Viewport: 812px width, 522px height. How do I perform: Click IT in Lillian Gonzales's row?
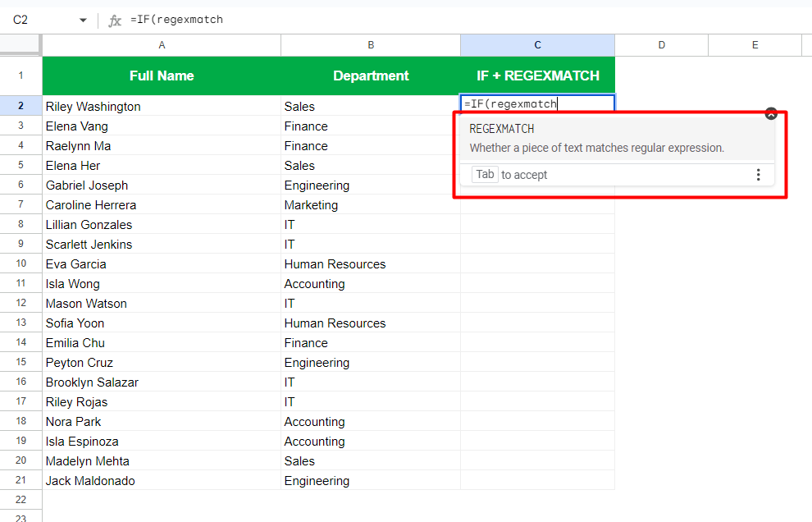point(371,224)
